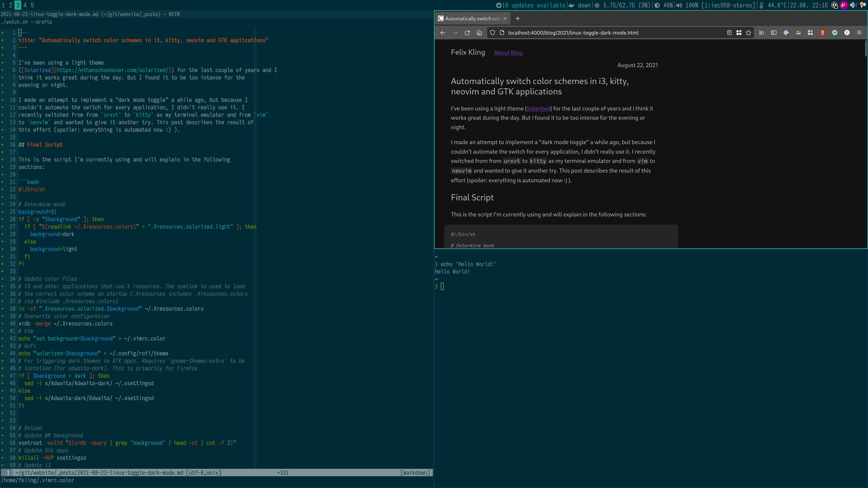Screen dimensions: 868x488
Task: Go back in Firefox history
Action: pos(443,33)
